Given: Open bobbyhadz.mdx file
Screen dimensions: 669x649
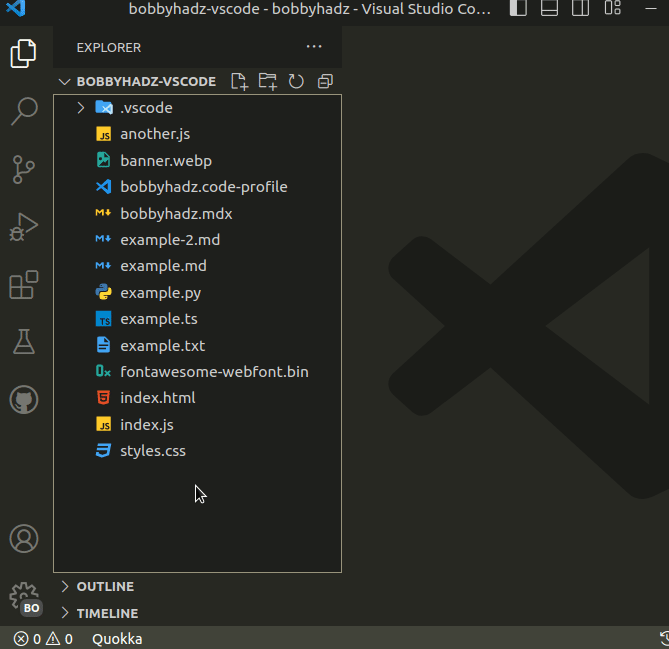Looking at the screenshot, I should pyautogui.click(x=198, y=213).
